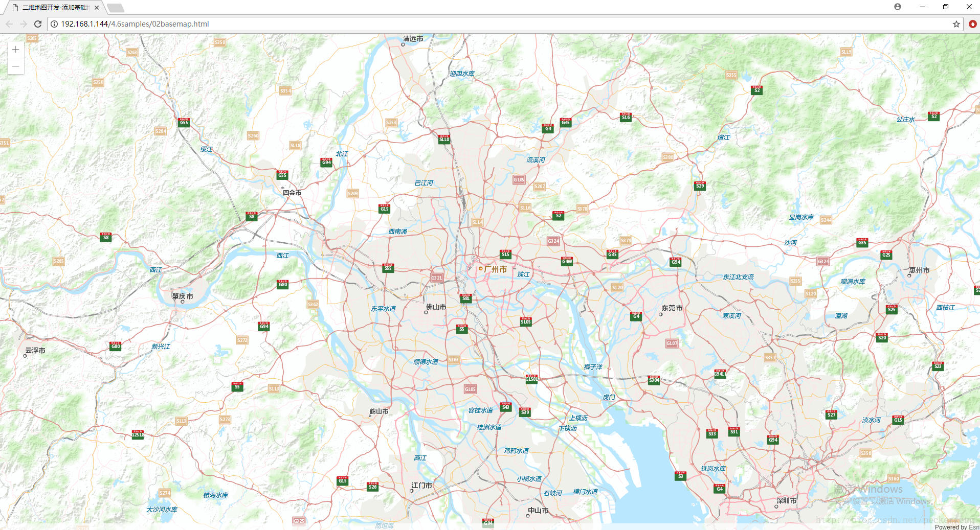Select the 大沙河水库 reservoir label
The height and width of the screenshot is (530, 980).
pos(162,510)
